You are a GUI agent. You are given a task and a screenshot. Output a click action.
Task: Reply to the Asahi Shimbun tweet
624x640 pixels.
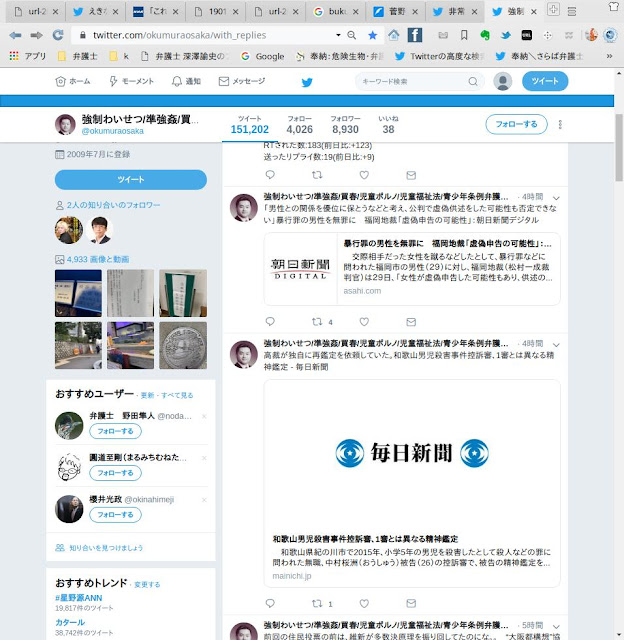click(x=270, y=322)
